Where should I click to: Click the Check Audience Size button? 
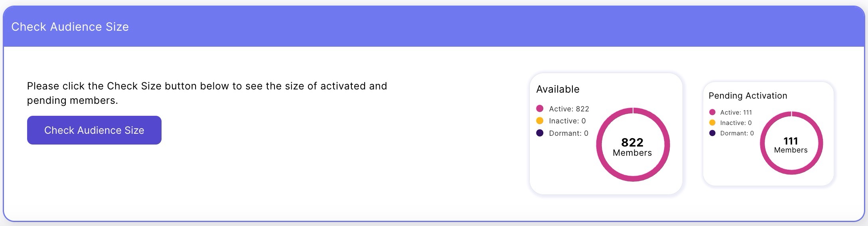[94, 130]
